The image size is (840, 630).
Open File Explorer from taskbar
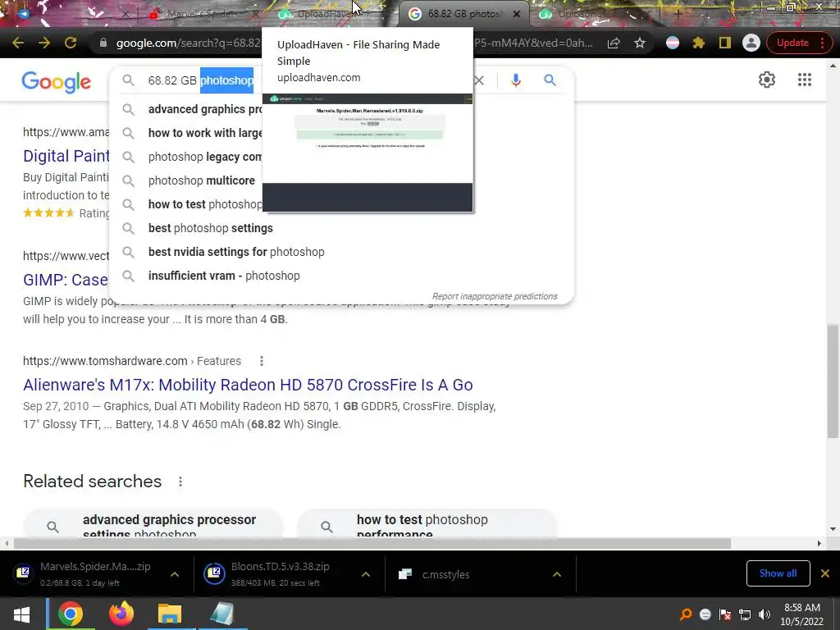point(170,614)
